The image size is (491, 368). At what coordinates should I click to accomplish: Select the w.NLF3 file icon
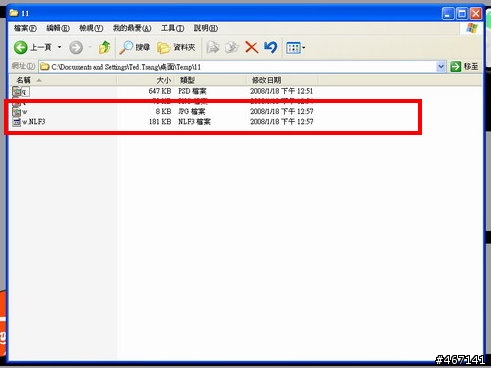(x=16, y=122)
